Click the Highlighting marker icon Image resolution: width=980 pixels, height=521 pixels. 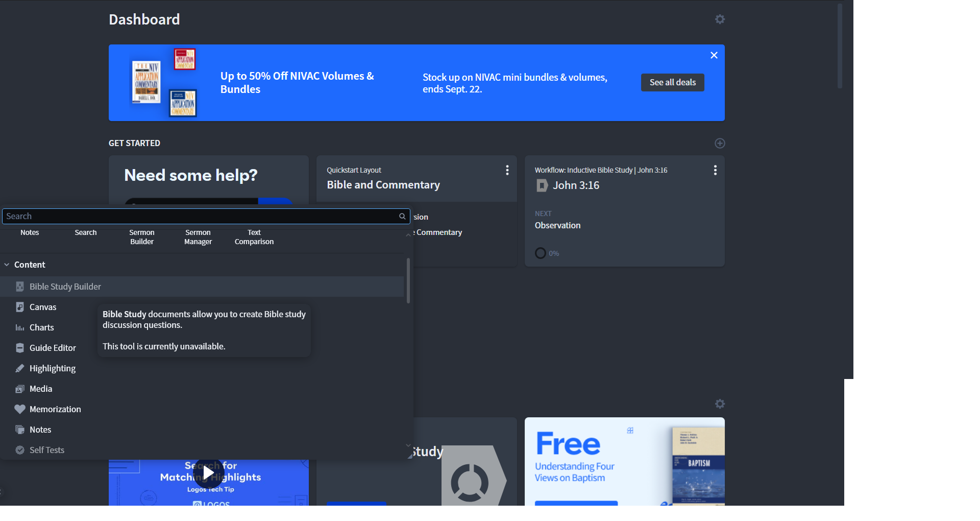point(20,368)
